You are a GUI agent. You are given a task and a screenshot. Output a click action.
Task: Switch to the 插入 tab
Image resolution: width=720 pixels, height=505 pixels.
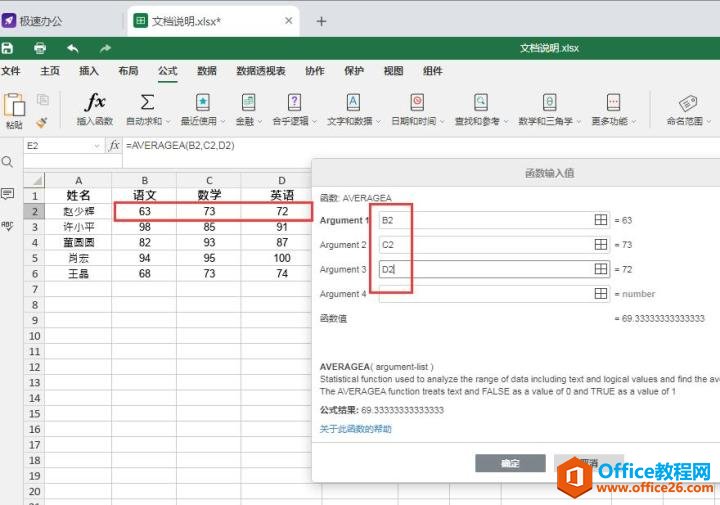89,71
